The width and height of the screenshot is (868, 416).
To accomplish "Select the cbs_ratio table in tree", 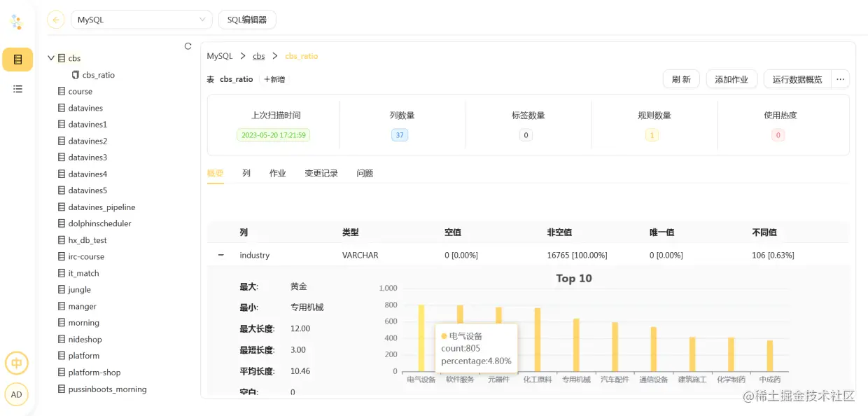I will coord(99,75).
